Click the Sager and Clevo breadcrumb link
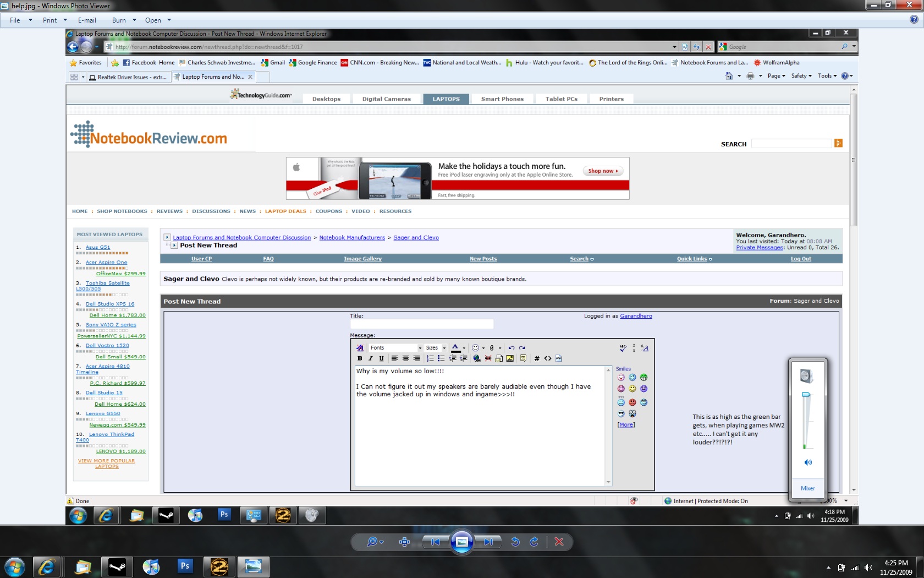 click(416, 238)
